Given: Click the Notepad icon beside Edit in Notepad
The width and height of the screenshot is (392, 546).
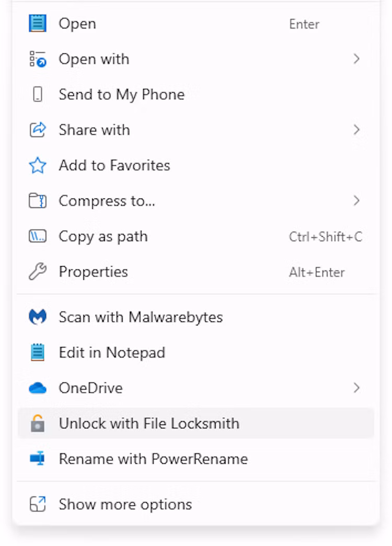Looking at the screenshot, I should pyautogui.click(x=37, y=352).
